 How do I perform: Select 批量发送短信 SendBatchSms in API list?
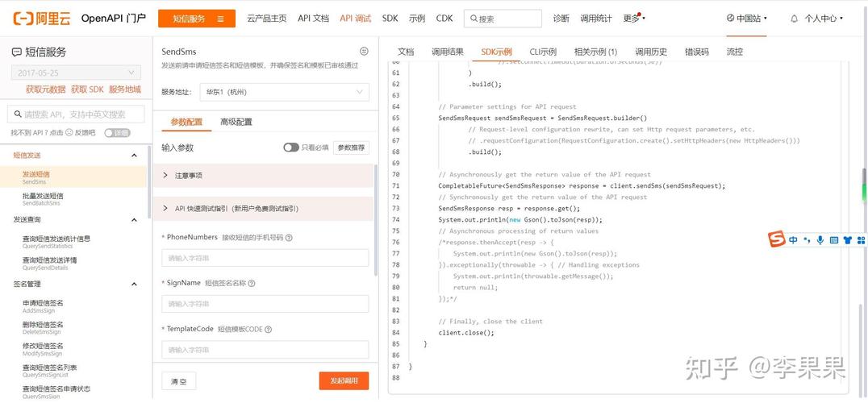pyautogui.click(x=73, y=199)
